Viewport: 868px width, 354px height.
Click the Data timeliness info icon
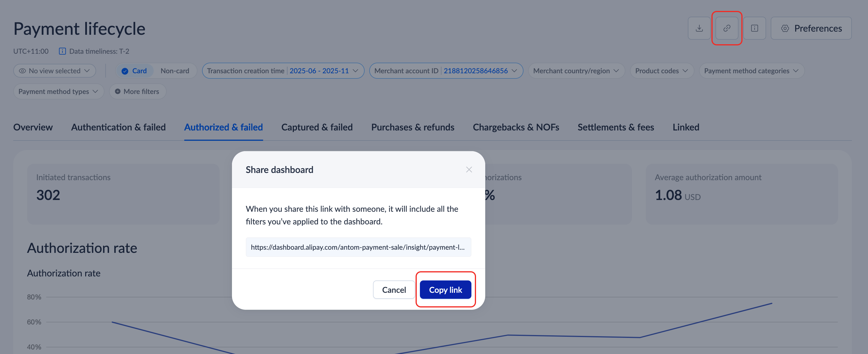(62, 51)
